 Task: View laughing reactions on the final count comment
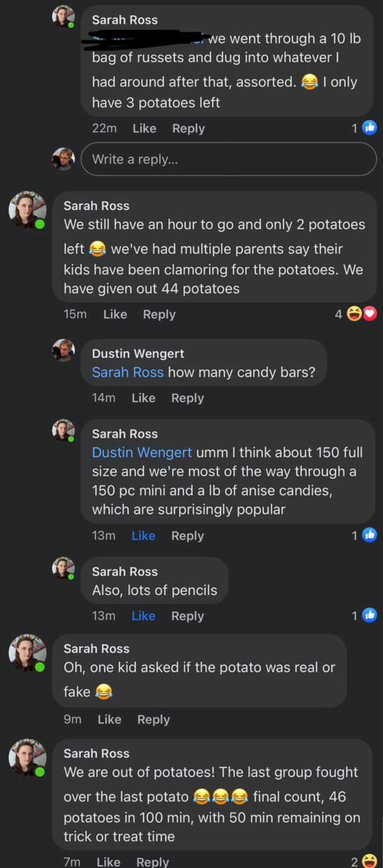click(369, 861)
